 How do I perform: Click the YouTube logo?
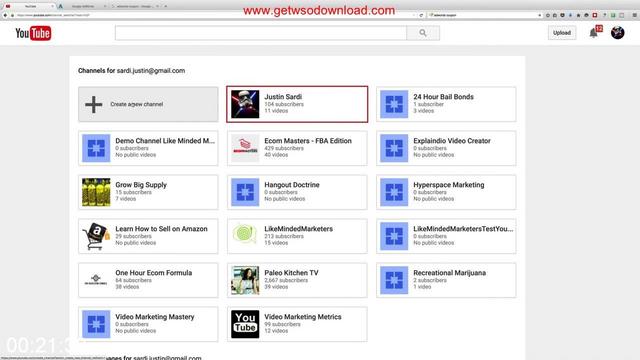point(33,33)
